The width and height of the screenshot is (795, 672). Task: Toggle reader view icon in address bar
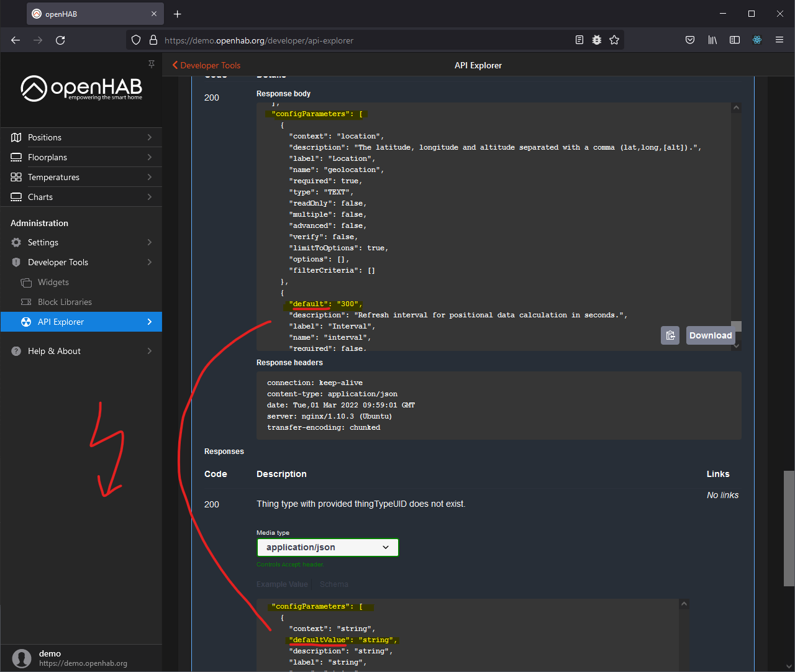(579, 40)
